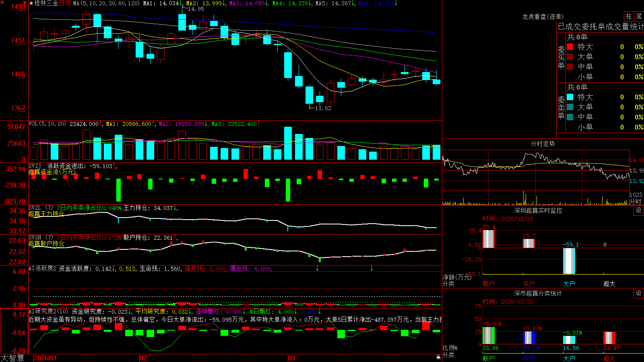Open VOL(5,10,20) indicator label
The height and width of the screenshot is (362, 644).
[x=47, y=123]
